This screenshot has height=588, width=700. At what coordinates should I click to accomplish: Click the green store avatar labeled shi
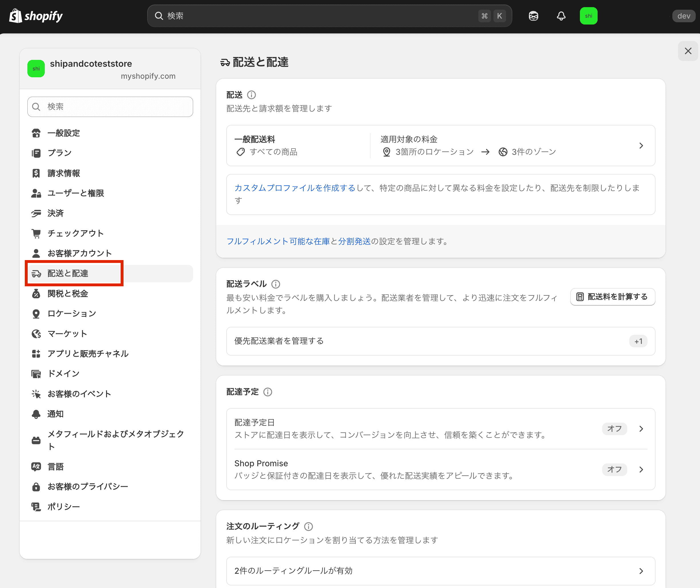589,16
